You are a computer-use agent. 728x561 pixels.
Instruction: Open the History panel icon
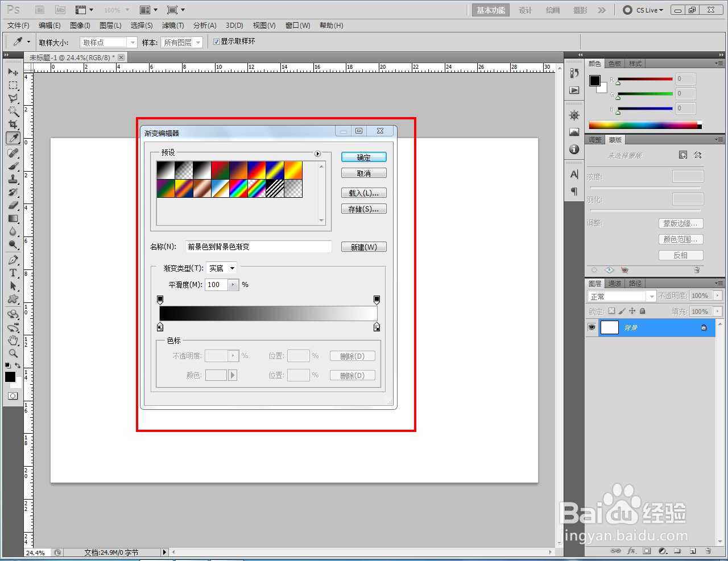(x=574, y=73)
